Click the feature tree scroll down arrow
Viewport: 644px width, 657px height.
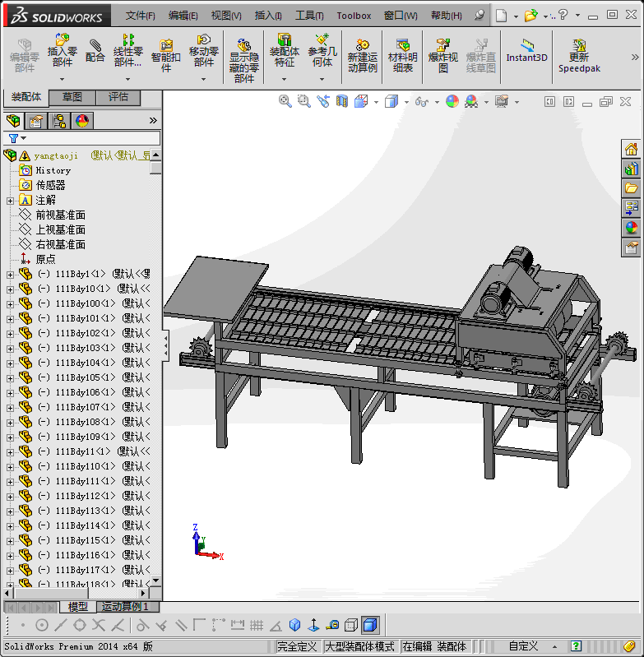pyautogui.click(x=155, y=581)
